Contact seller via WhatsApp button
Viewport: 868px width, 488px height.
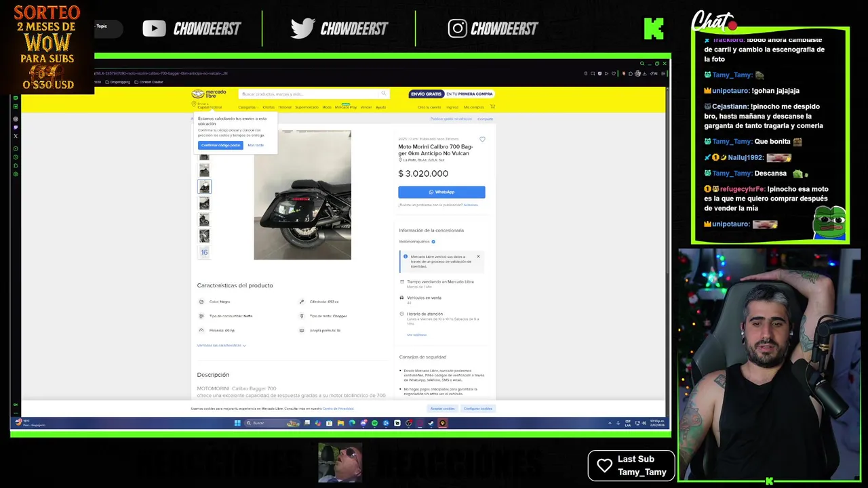click(x=441, y=192)
